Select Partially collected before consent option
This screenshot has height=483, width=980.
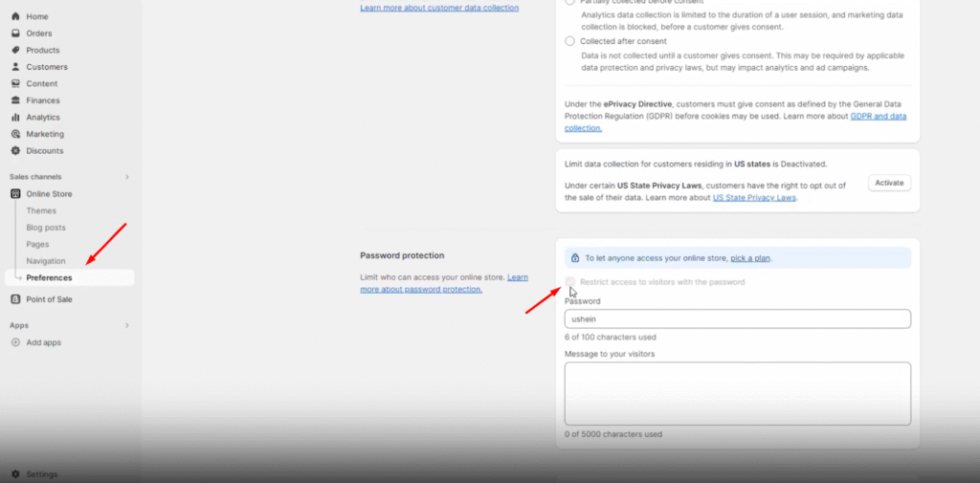click(569, 2)
